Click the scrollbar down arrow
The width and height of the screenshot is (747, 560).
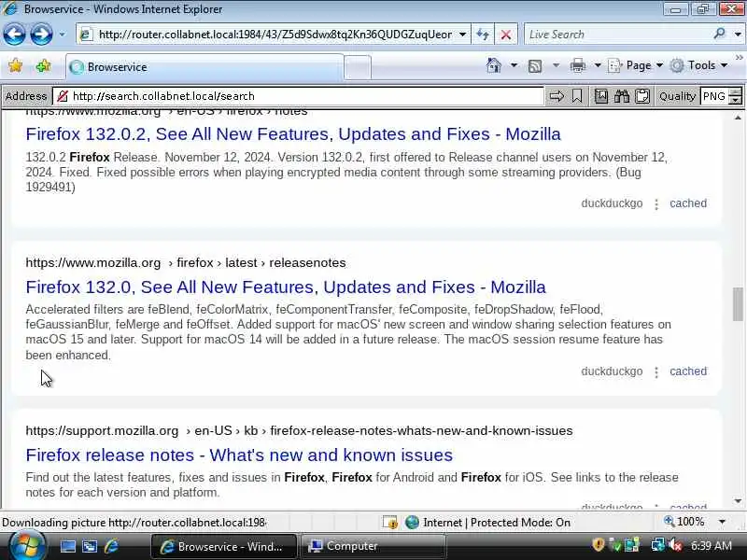tap(738, 501)
